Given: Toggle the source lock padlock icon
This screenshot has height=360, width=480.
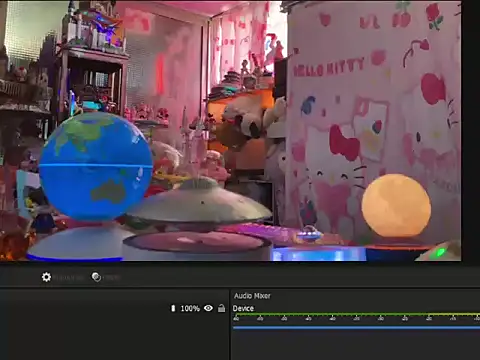Looking at the screenshot, I should [x=221, y=308].
